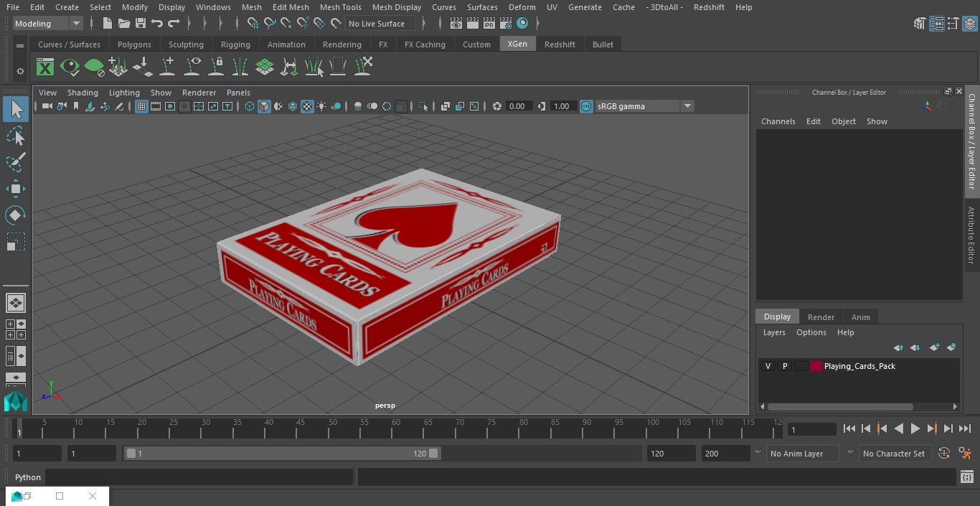
Task: Click XGen clear preview leaf icon
Action: click(94, 67)
